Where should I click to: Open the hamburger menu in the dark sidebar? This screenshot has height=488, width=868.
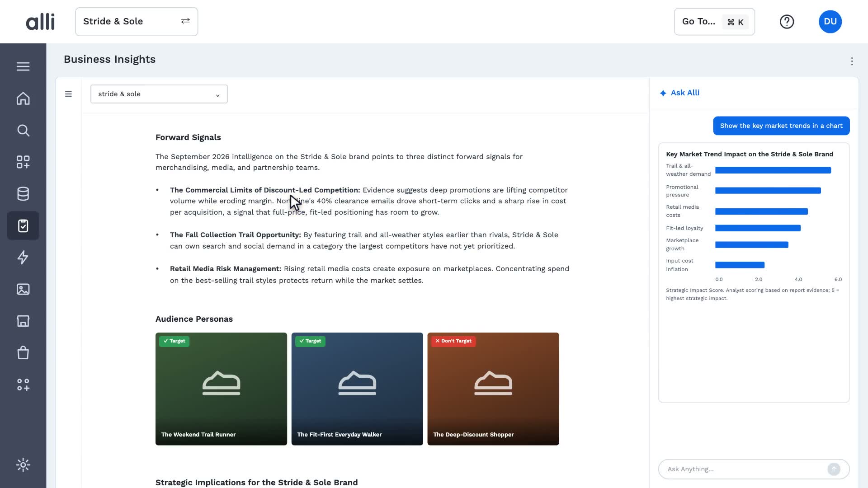click(x=23, y=66)
